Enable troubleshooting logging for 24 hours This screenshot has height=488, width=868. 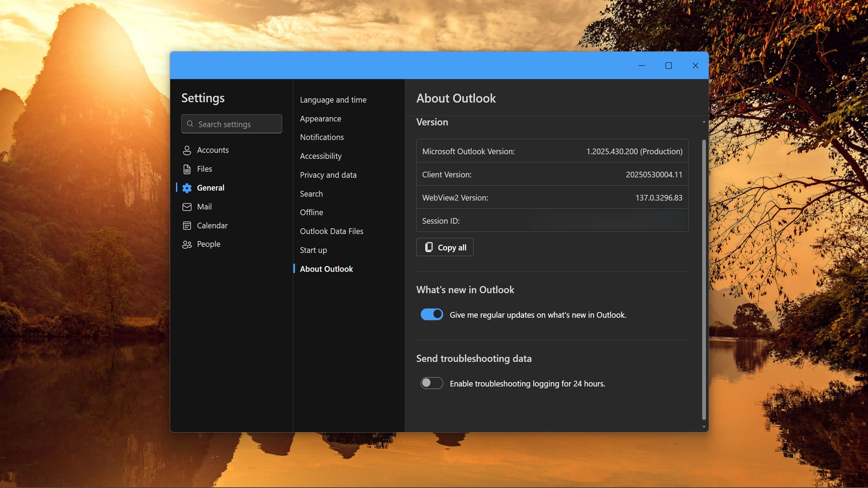431,383
